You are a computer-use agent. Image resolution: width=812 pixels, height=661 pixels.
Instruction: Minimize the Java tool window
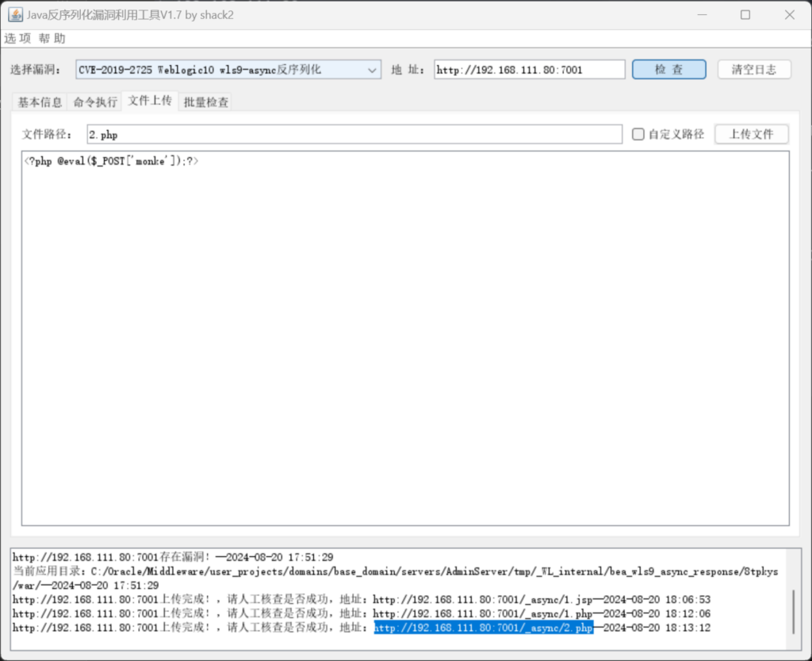(x=703, y=14)
